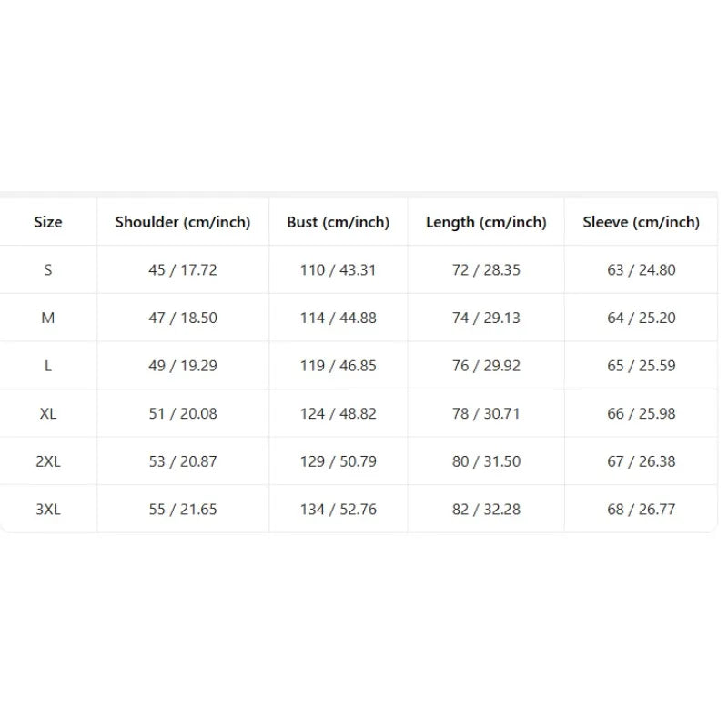Click the XL size label
The height and width of the screenshot is (728, 728).
pyautogui.click(x=48, y=414)
